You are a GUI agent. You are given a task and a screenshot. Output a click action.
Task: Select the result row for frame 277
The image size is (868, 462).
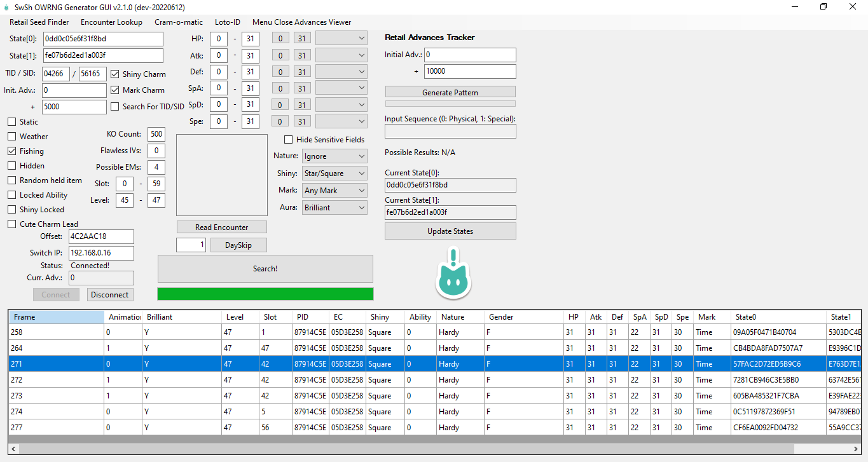[x=434, y=427]
